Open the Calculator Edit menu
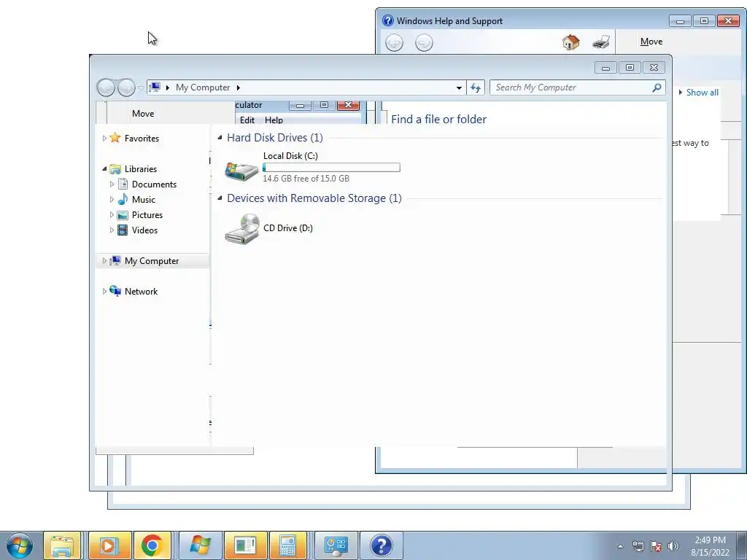This screenshot has height=560, width=747. tap(247, 120)
